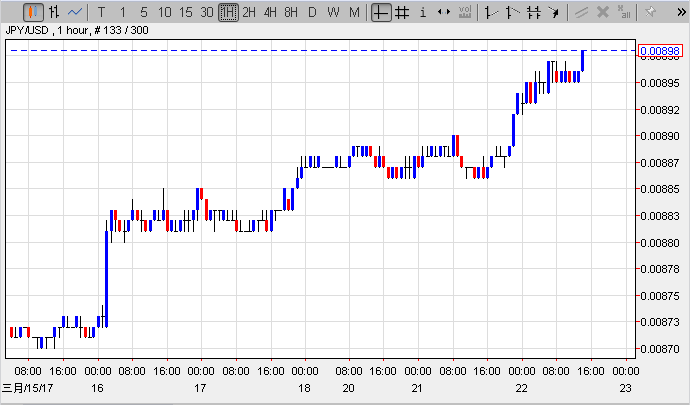
Task: Click the 0.00878 price axis label
Action: [660, 269]
